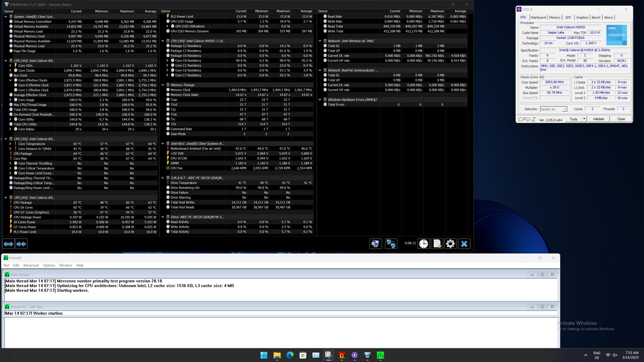The height and width of the screenshot is (362, 644).
Task: Collapse the Windows Hardware Errors (WHEA) group
Action: 320,100
